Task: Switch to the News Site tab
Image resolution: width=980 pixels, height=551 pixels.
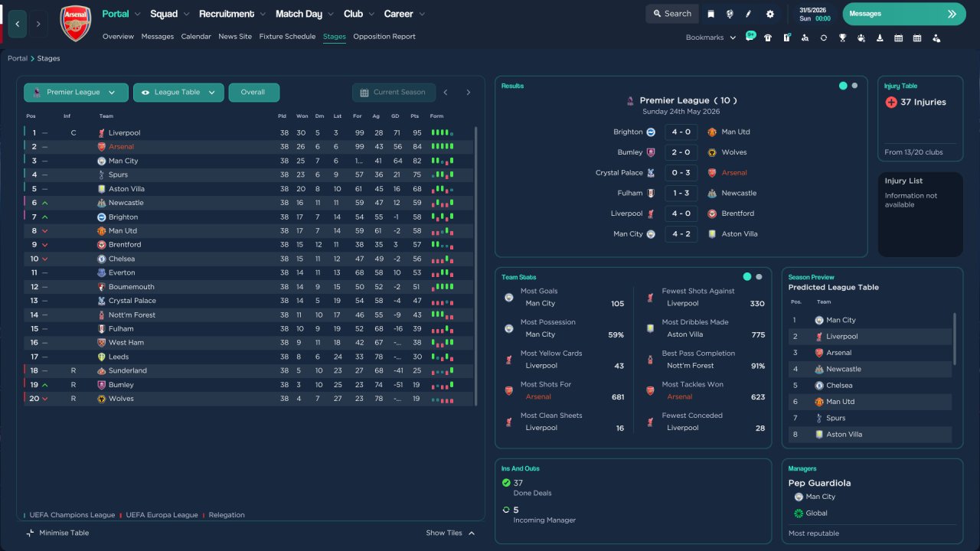Action: point(235,37)
